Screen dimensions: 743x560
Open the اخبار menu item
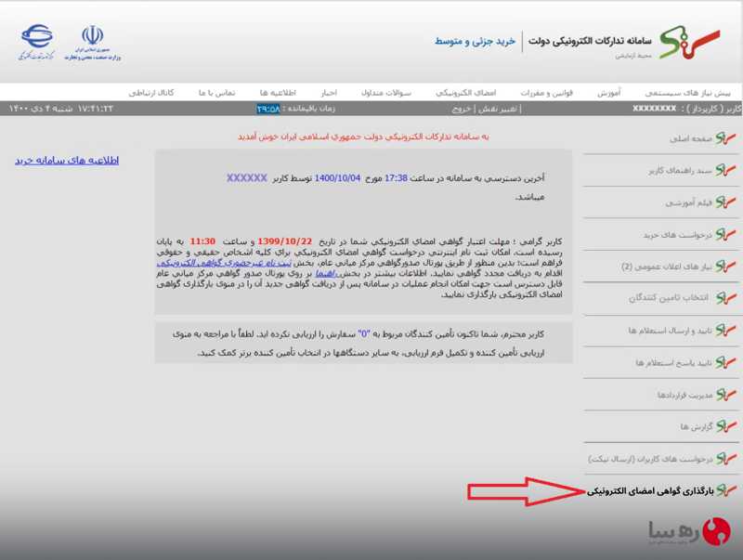(x=329, y=93)
